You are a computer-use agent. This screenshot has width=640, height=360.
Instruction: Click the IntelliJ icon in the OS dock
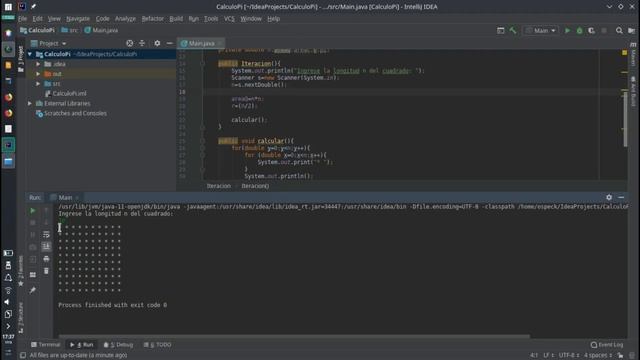(8, 145)
